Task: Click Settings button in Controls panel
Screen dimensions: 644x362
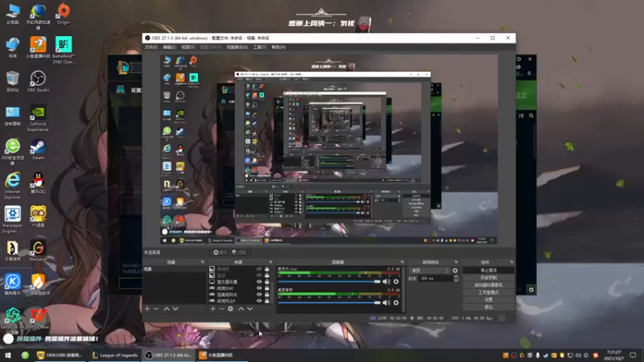Action: (489, 299)
